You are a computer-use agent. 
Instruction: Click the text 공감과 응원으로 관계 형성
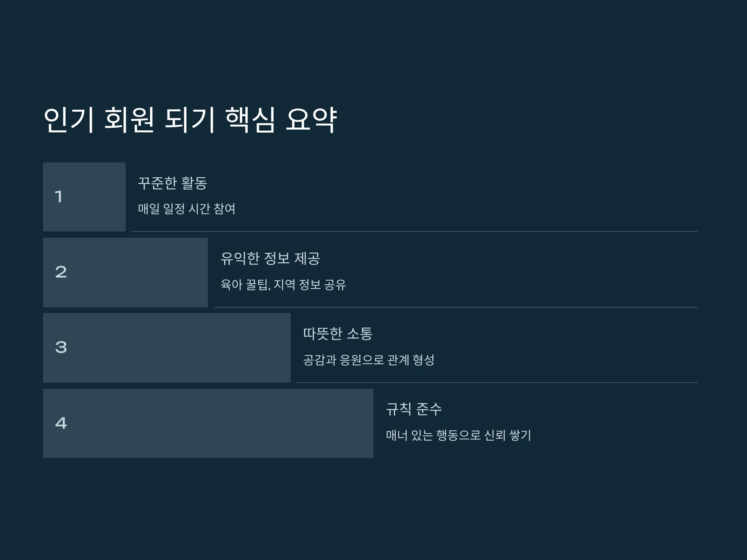[x=369, y=360]
